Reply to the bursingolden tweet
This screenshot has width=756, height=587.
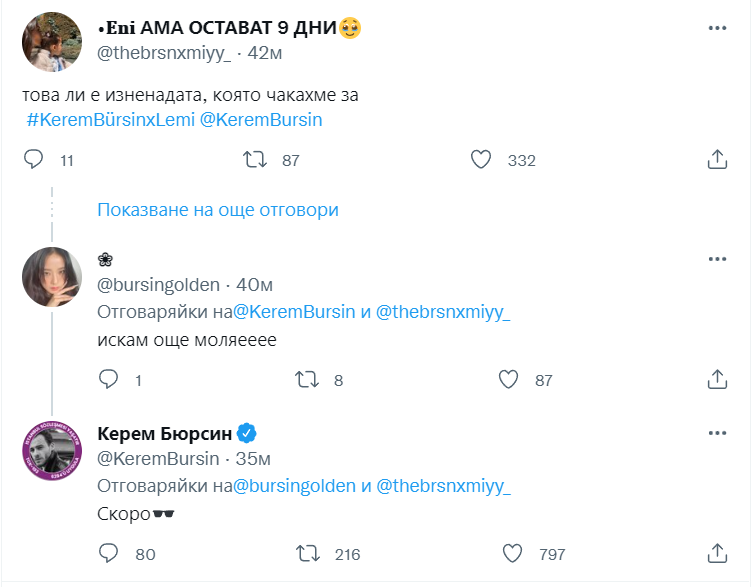tap(109, 380)
